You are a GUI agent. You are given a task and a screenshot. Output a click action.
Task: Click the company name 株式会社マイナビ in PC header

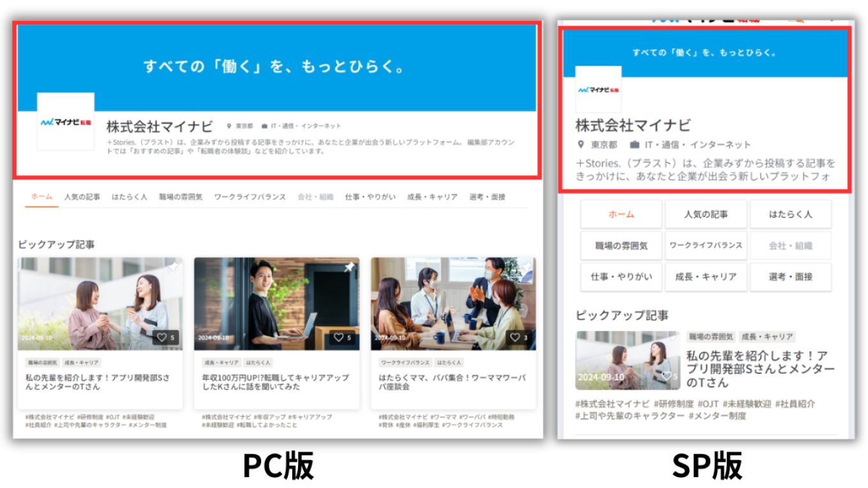click(x=160, y=126)
